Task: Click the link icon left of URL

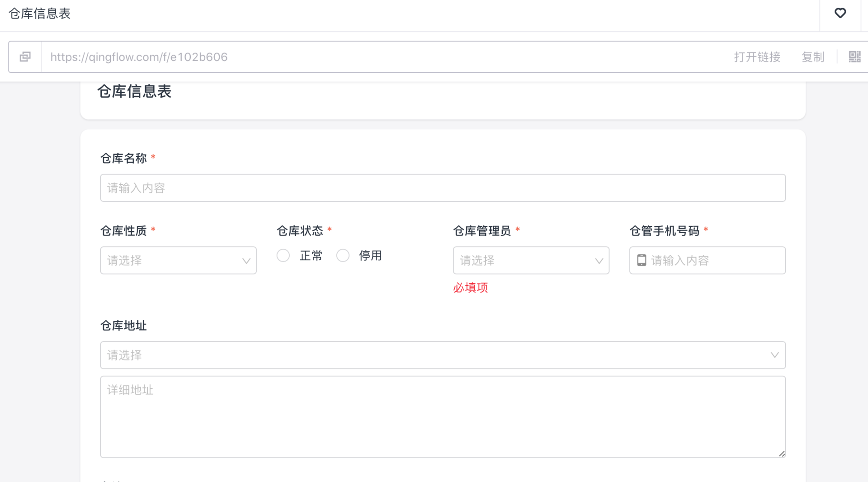Action: 25,57
